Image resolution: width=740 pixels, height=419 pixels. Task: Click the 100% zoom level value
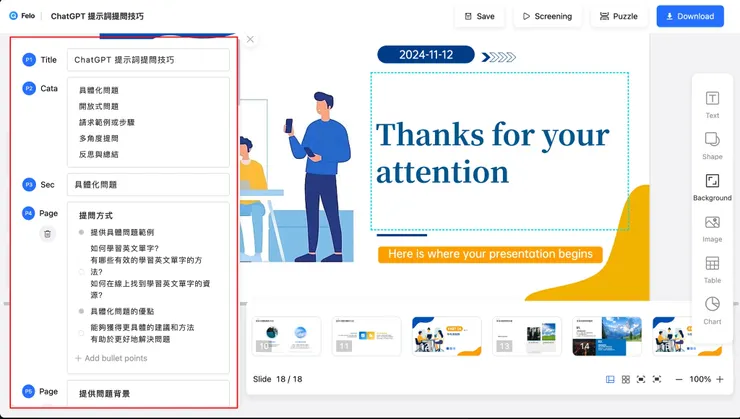coord(700,379)
